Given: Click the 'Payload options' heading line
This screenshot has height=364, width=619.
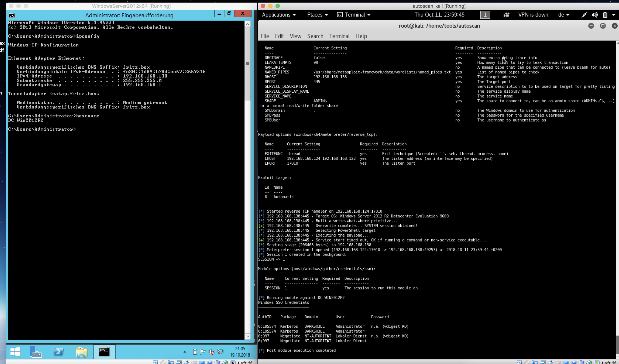Looking at the screenshot, I should pyautogui.click(x=318, y=135).
